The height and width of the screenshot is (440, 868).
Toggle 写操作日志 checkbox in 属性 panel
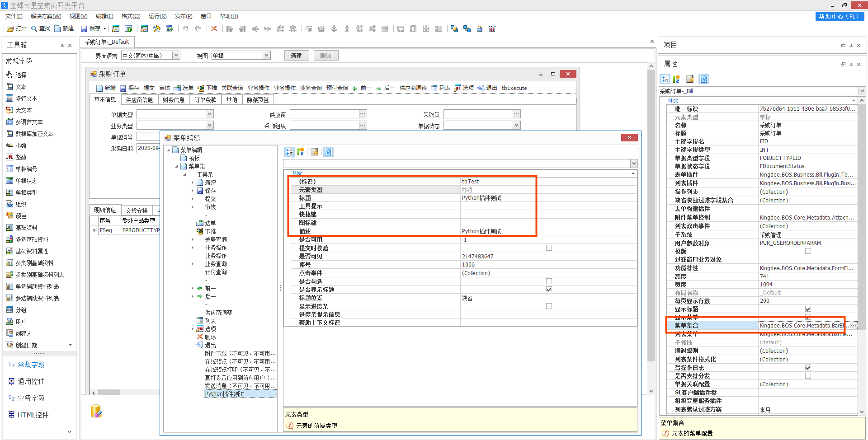coord(808,368)
